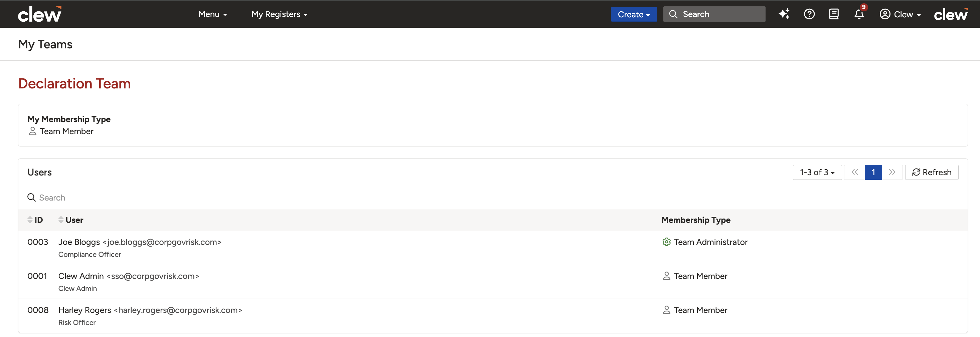Click the Refresh button in Users panel

click(932, 173)
